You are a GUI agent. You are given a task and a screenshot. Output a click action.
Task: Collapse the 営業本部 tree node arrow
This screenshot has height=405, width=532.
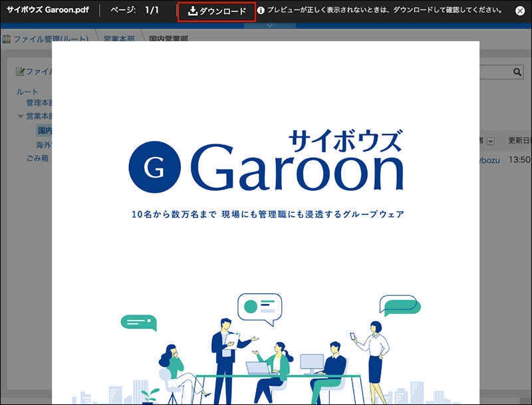coord(21,116)
